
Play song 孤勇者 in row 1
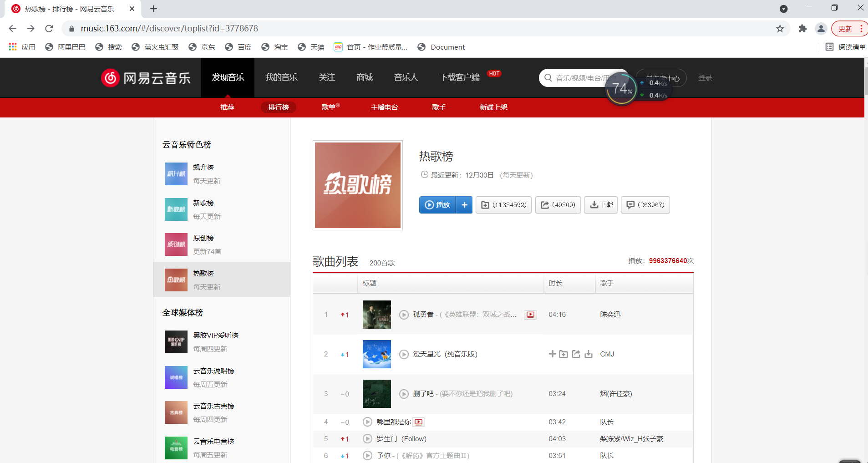[404, 315]
